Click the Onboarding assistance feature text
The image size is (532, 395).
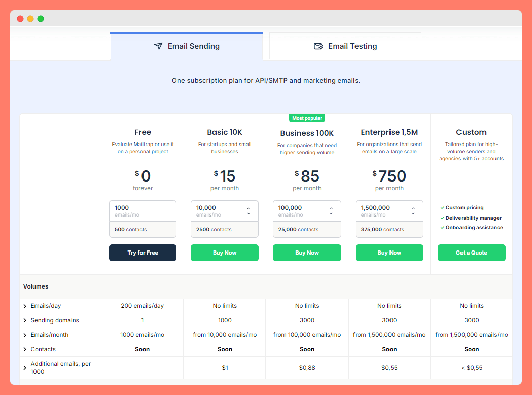(x=474, y=227)
